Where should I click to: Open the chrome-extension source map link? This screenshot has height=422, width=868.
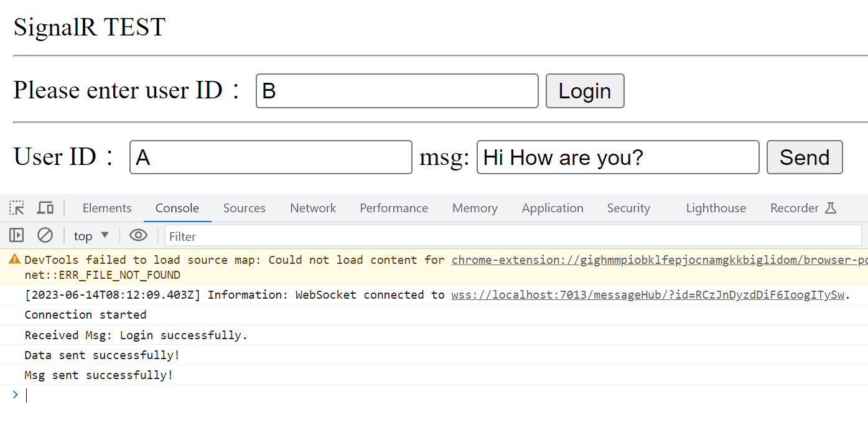660,260
